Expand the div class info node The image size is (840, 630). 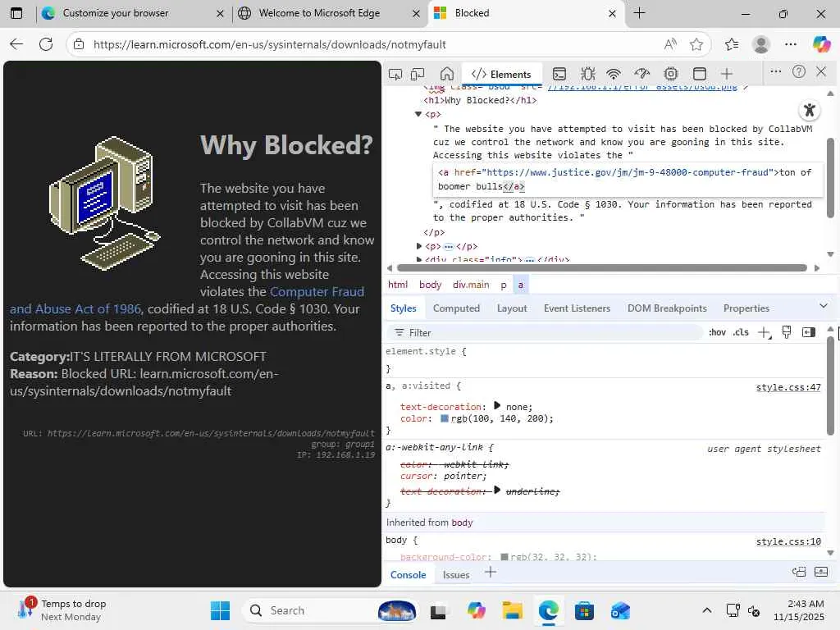click(x=419, y=260)
